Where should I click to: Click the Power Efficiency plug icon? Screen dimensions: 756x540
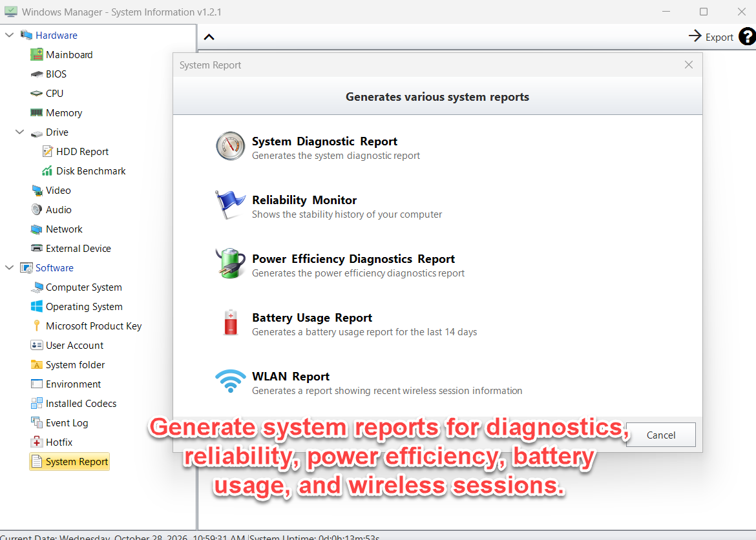click(x=229, y=264)
